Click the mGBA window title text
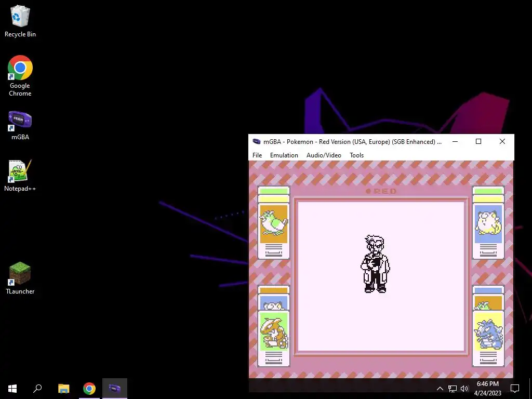This screenshot has width=532, height=399. (x=353, y=142)
